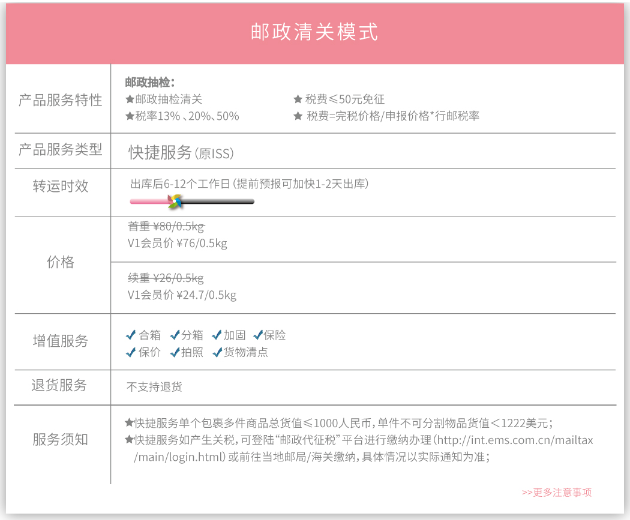
Task: Toggle the 保价 service checkmark
Action: click(131, 352)
